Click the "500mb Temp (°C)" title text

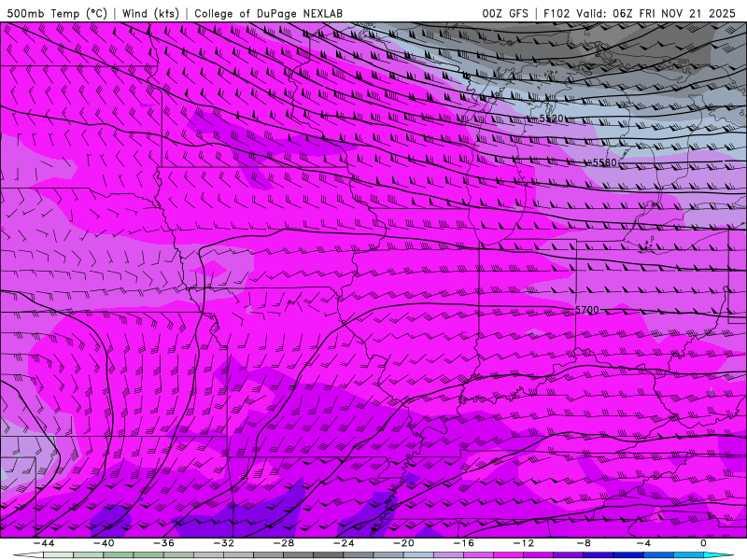[x=57, y=13]
